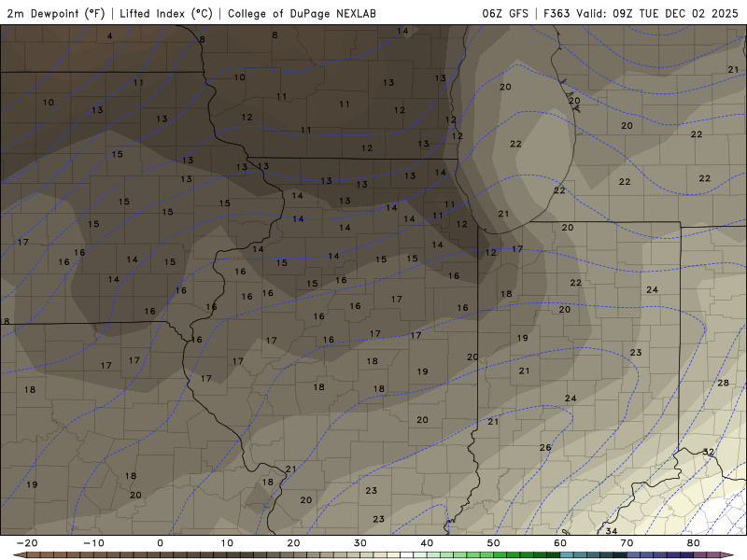Click the dewpoint value '32' on the map
The height and width of the screenshot is (560, 747).
(x=709, y=452)
